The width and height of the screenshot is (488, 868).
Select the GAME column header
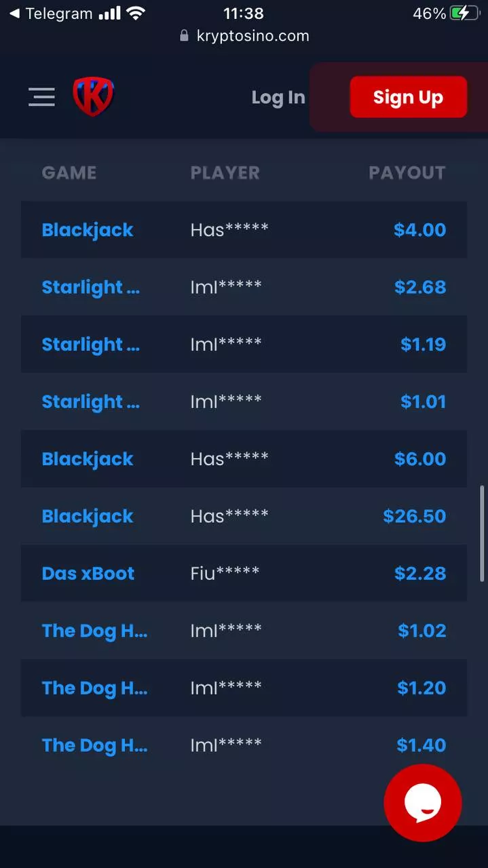coord(69,173)
